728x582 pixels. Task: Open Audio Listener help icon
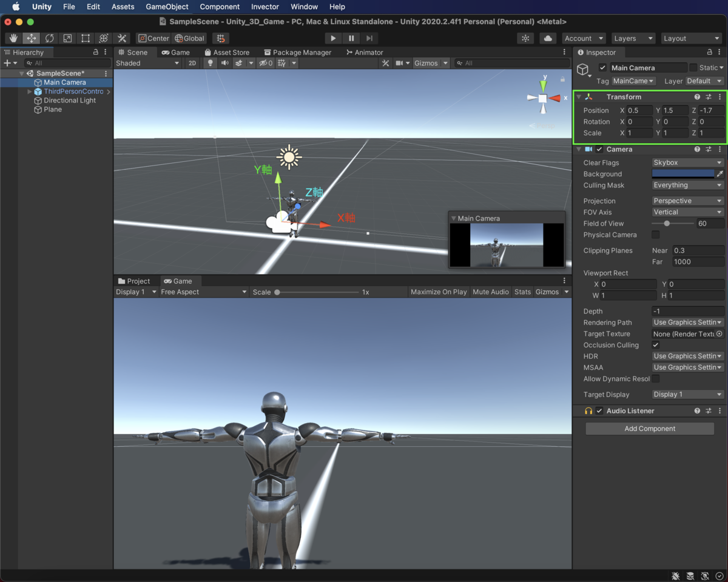697,411
